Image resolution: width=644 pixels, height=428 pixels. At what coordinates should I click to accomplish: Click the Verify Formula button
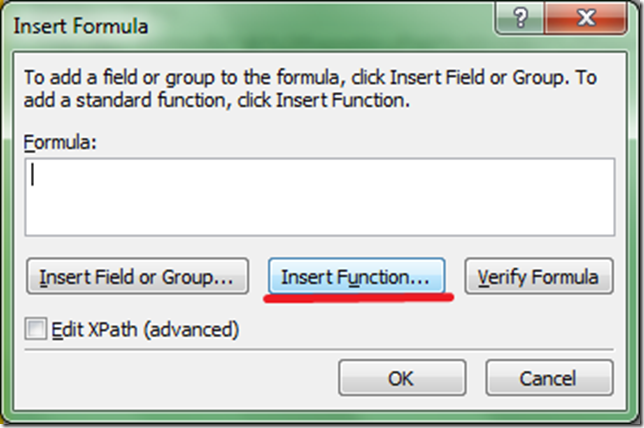[538, 277]
